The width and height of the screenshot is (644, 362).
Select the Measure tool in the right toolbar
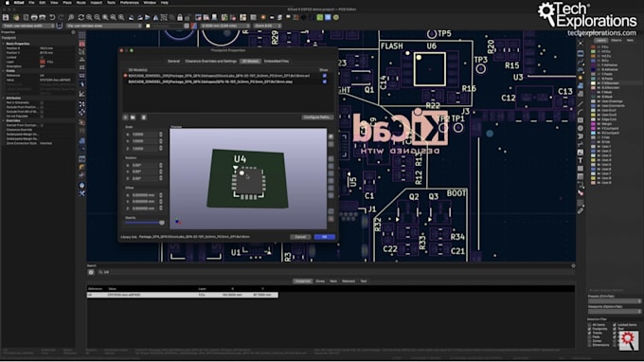coord(581,210)
